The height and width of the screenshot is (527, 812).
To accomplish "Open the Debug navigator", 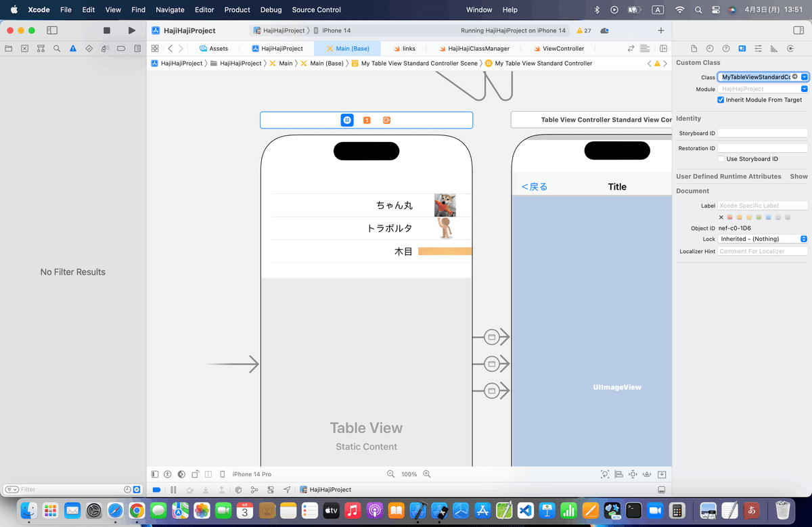I will coord(105,49).
